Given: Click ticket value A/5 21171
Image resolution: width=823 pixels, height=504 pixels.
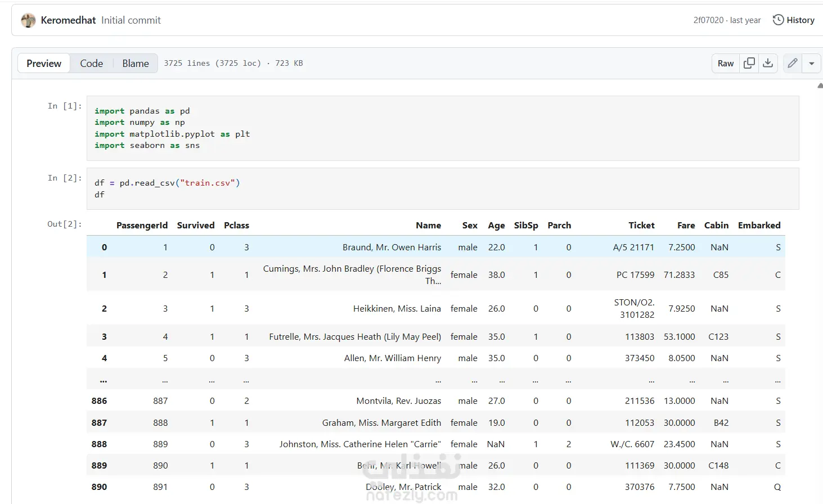Looking at the screenshot, I should [633, 247].
